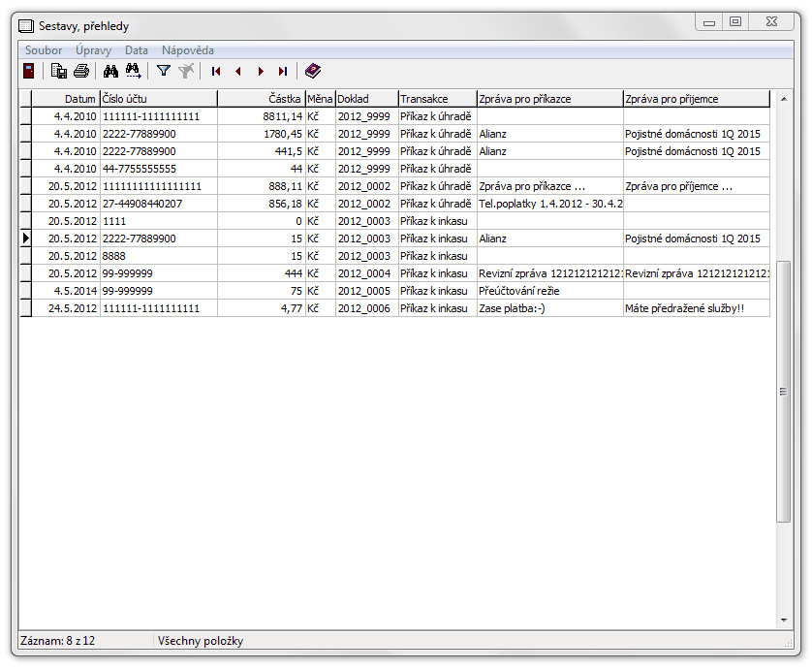The width and height of the screenshot is (812, 669).
Task: Go to the previous record
Action: 238,72
